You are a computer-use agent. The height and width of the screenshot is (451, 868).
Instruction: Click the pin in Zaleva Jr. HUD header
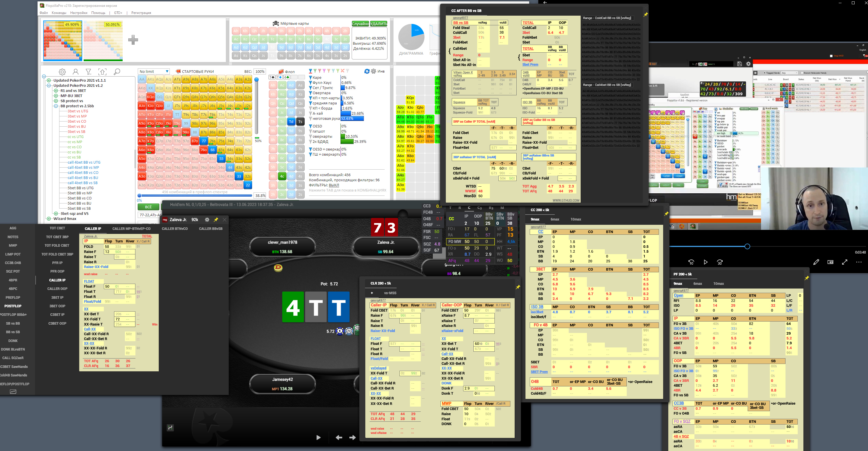tap(216, 219)
